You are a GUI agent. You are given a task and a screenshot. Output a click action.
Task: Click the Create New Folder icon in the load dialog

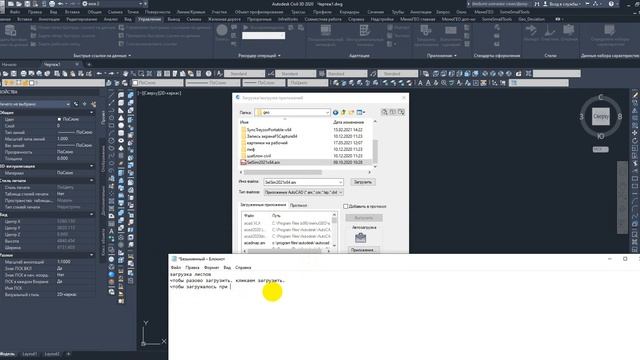(351, 112)
